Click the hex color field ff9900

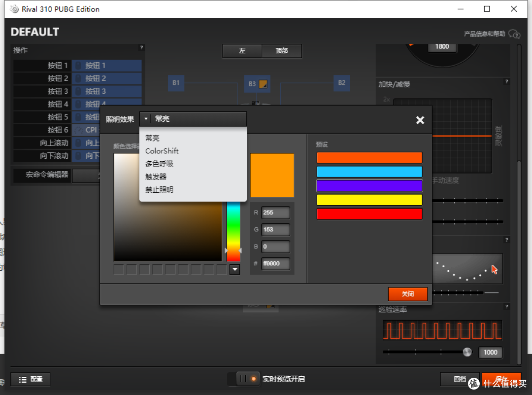pos(275,263)
